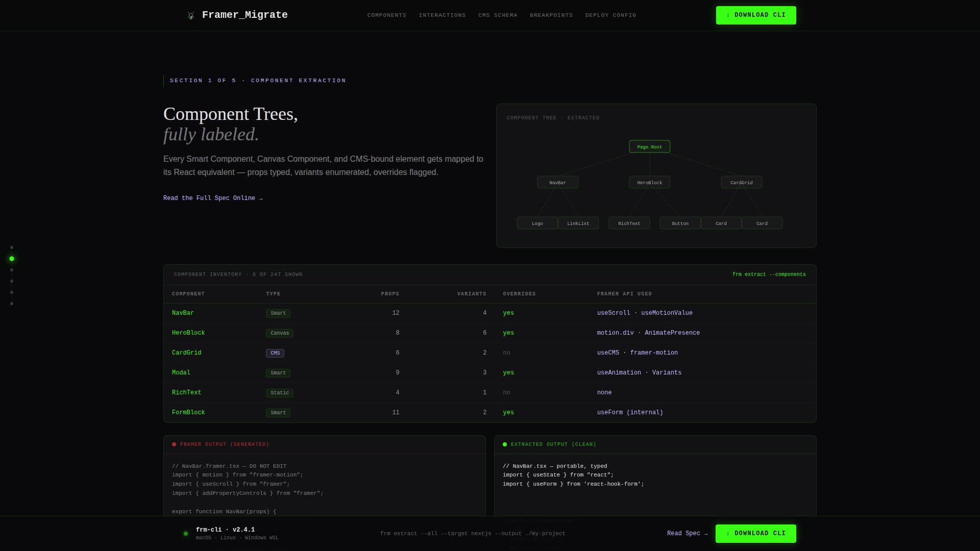Click the CMS type badge for CardGrid
The height and width of the screenshot is (551, 980).
pyautogui.click(x=275, y=353)
